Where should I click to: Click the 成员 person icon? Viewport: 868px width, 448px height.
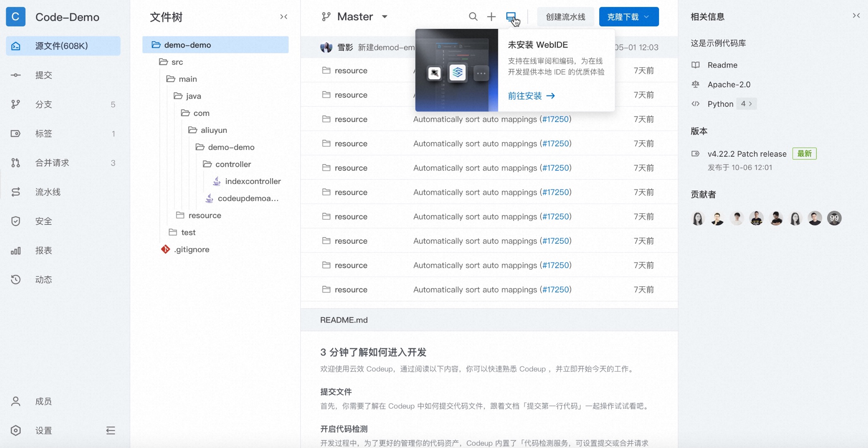pos(16,401)
